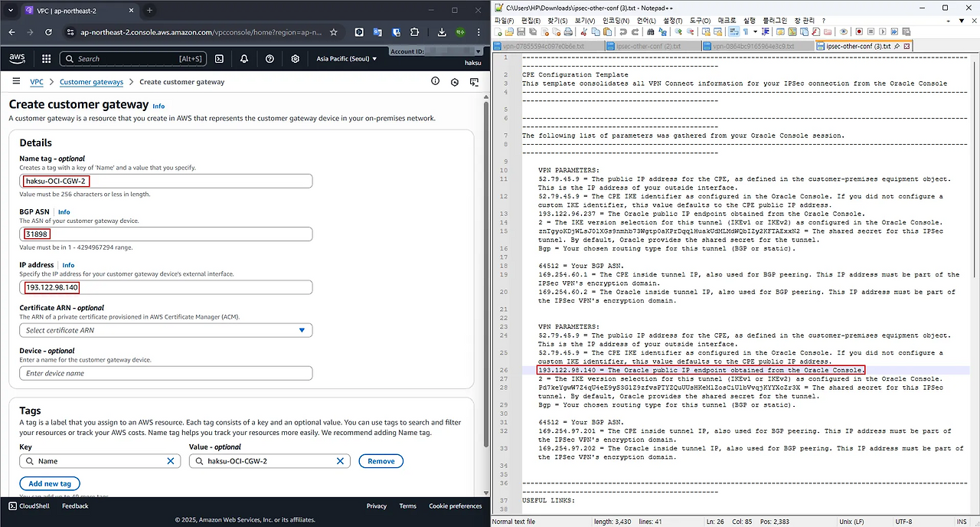Expand the Asia Pacific (Seoul) region dropdown
980x527 pixels.
point(348,59)
